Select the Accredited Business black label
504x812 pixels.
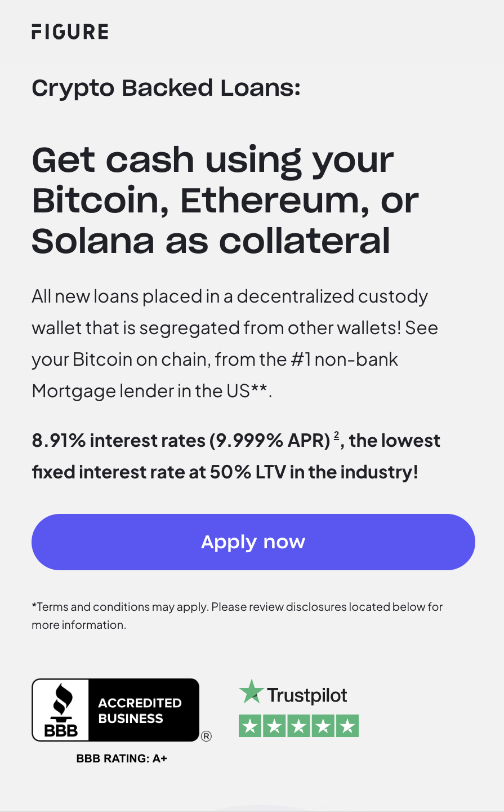point(143,710)
